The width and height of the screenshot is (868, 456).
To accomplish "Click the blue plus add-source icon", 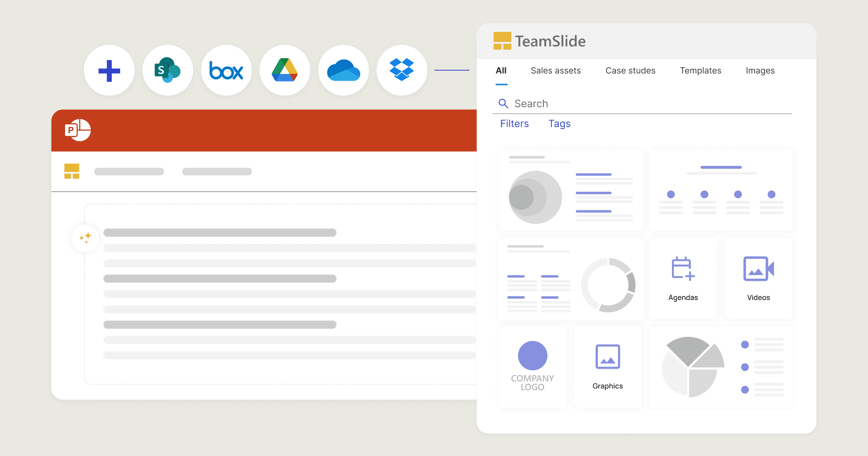I will pyautogui.click(x=109, y=71).
